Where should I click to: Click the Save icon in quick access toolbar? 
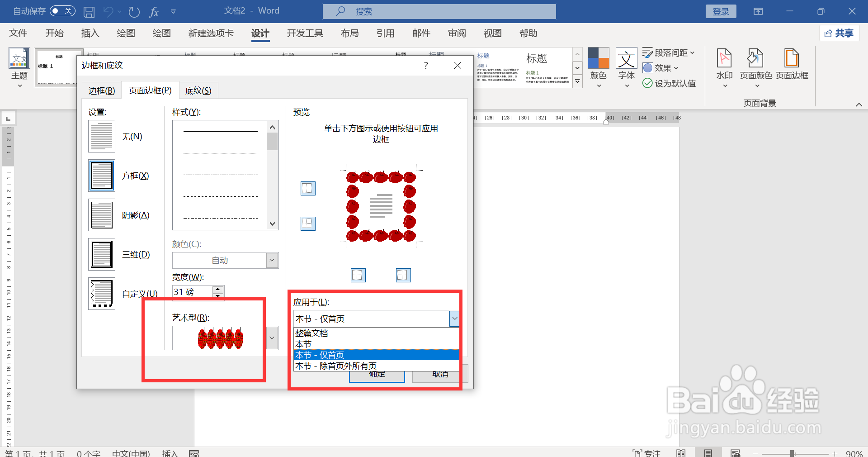point(89,11)
